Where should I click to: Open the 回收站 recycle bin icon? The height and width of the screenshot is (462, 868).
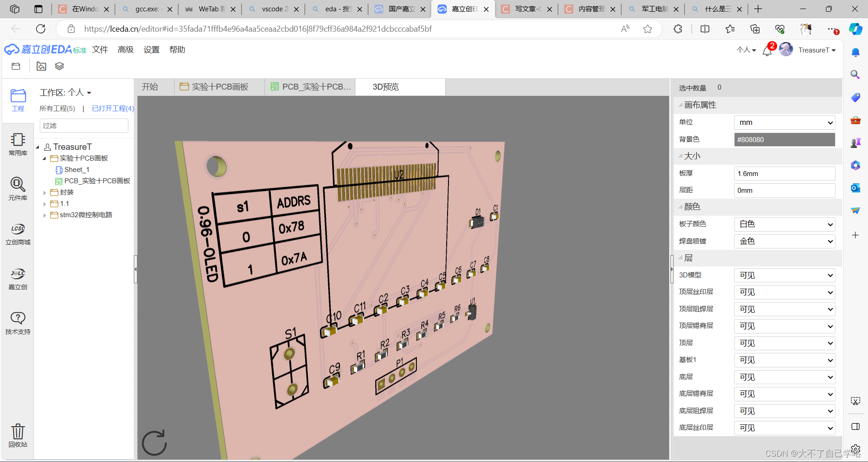click(x=18, y=435)
